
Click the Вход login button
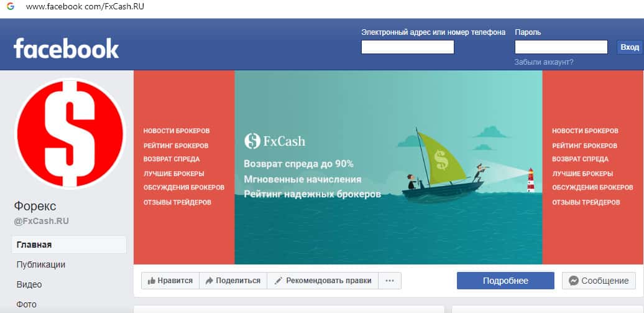pyautogui.click(x=630, y=47)
